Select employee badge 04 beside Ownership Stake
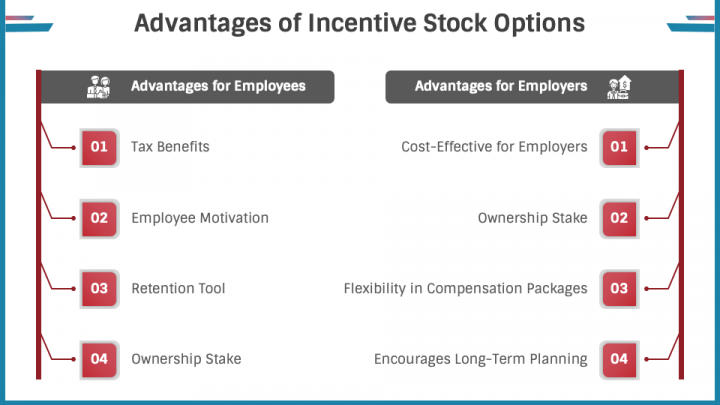Image resolution: width=720 pixels, height=405 pixels. tap(99, 359)
